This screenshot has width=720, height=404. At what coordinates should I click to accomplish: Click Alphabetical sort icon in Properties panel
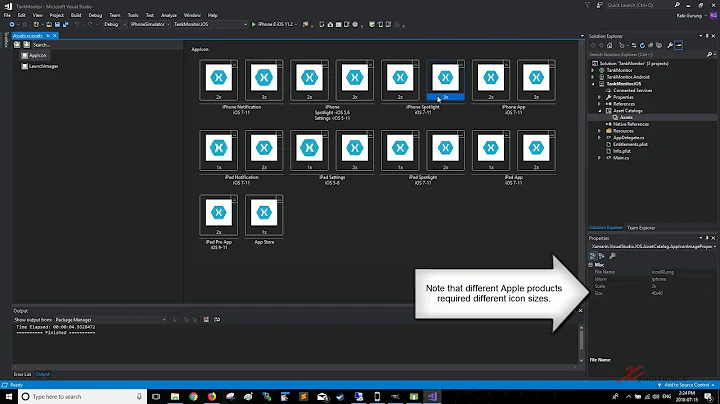[602, 256]
